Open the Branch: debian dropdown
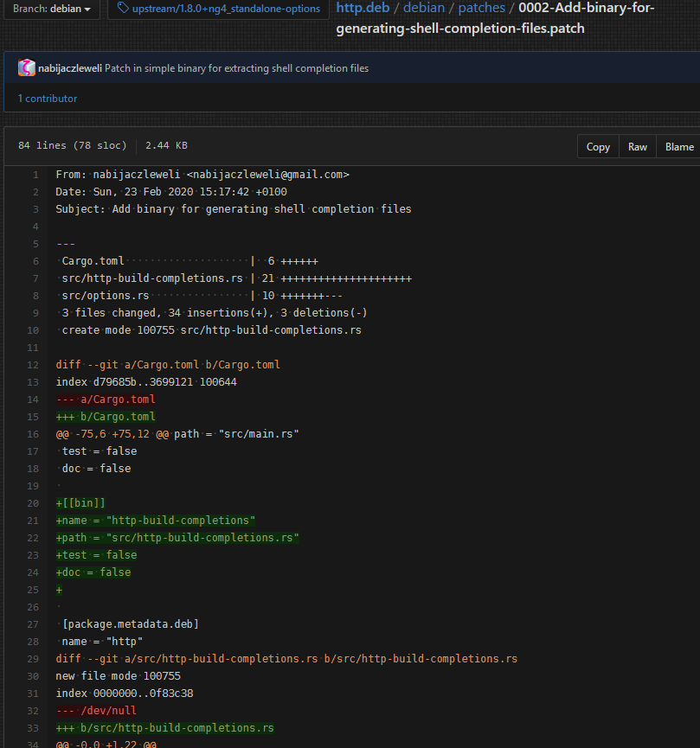Image resolution: width=700 pixels, height=748 pixels. pos(52,9)
